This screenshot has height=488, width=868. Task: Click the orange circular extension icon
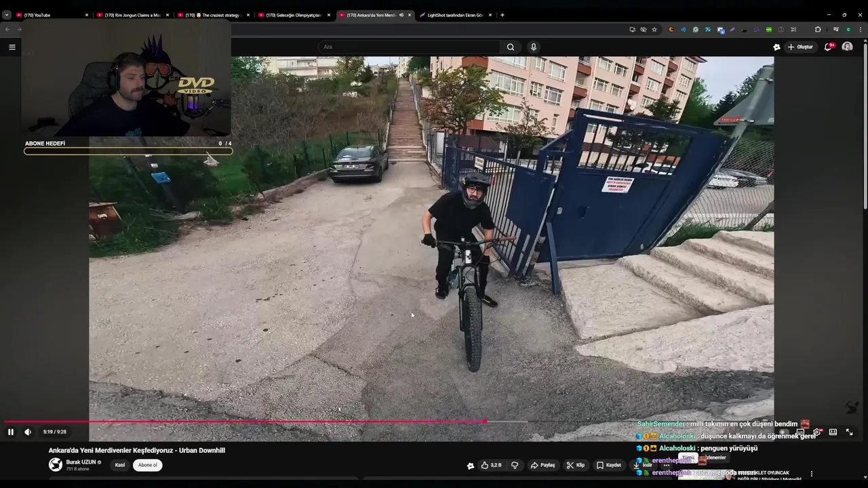[x=671, y=29]
